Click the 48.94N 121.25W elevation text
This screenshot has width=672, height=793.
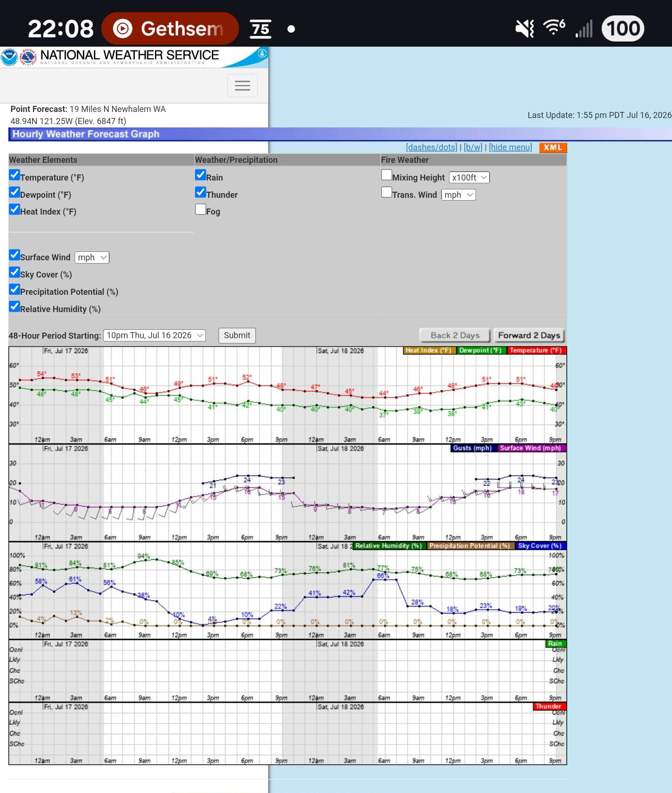coord(68,121)
